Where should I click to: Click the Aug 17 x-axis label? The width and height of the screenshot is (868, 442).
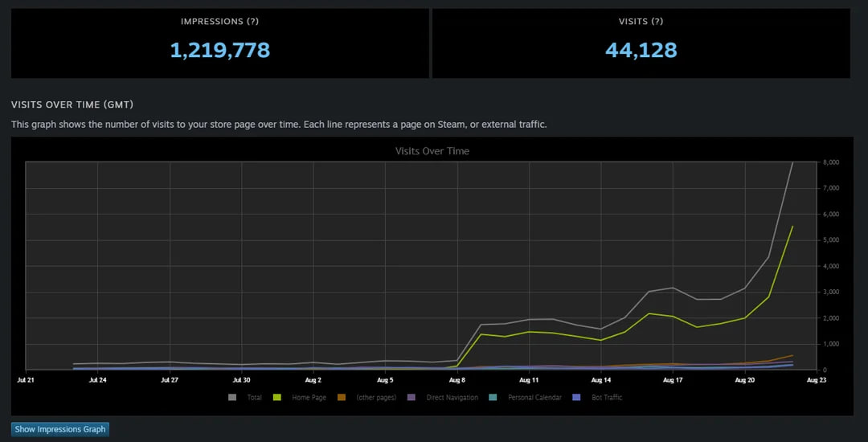[x=673, y=380]
